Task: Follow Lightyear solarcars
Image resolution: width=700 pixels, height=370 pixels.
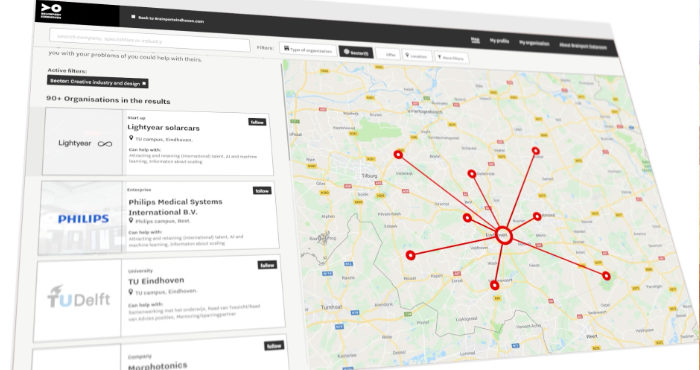Action: click(x=257, y=122)
